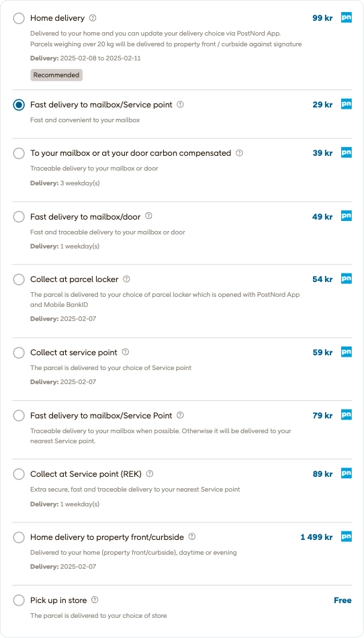Open info icon for Pick up in store
The image size is (364, 638).
tap(95, 600)
